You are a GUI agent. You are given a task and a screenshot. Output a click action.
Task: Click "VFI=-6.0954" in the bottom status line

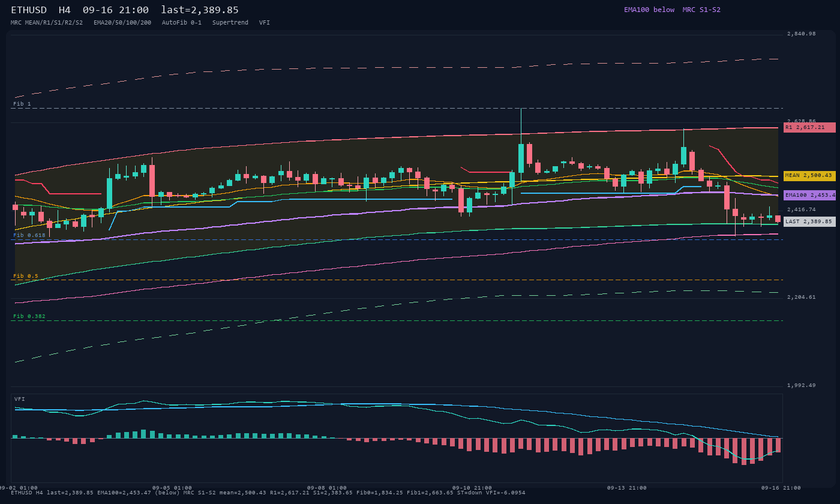(506, 493)
